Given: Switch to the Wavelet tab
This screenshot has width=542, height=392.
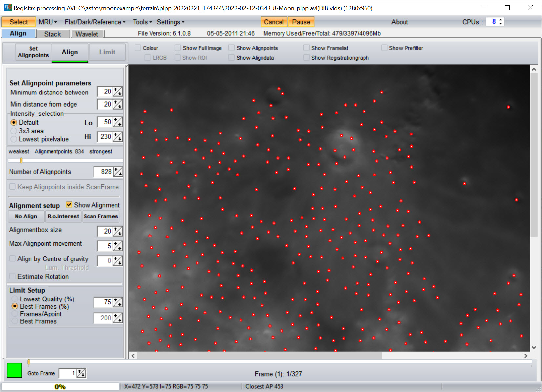Looking at the screenshot, I should (87, 34).
